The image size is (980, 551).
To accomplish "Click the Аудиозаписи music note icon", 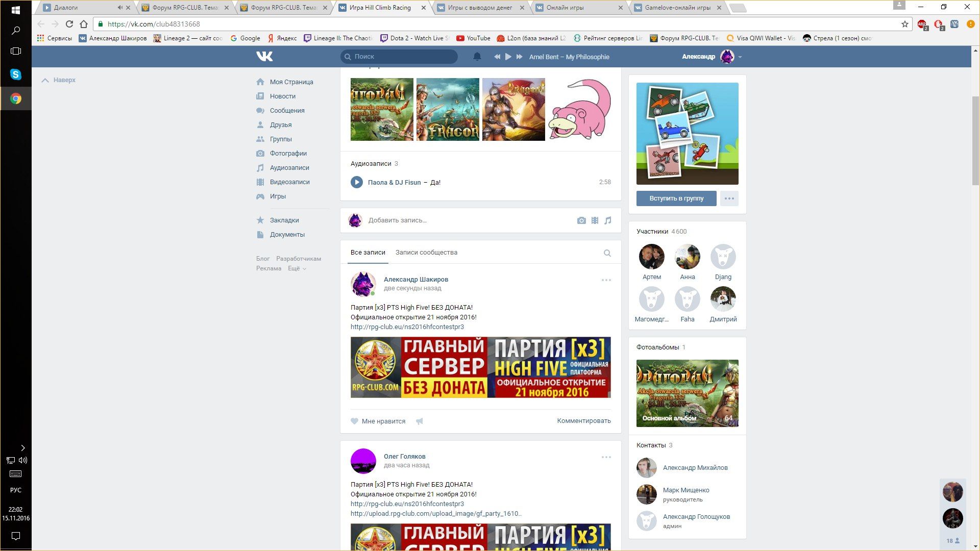I will click(x=260, y=167).
